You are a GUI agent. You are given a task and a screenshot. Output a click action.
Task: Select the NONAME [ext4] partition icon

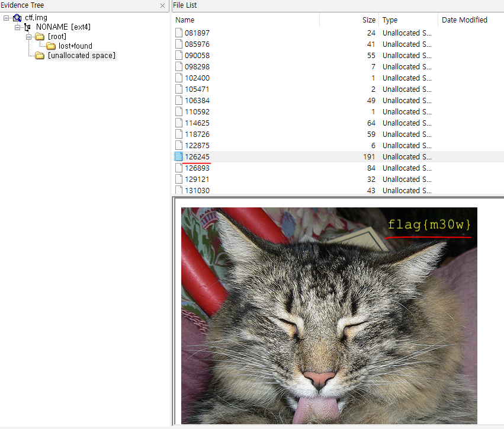click(x=28, y=27)
